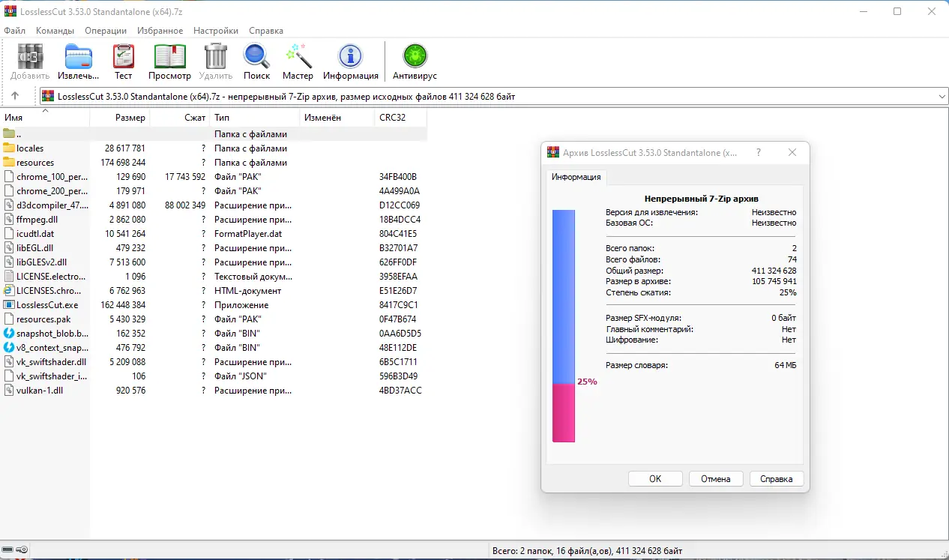This screenshot has height=560, width=949.
Task: Click the Общий размер value 411 324 628
Action: 774,271
